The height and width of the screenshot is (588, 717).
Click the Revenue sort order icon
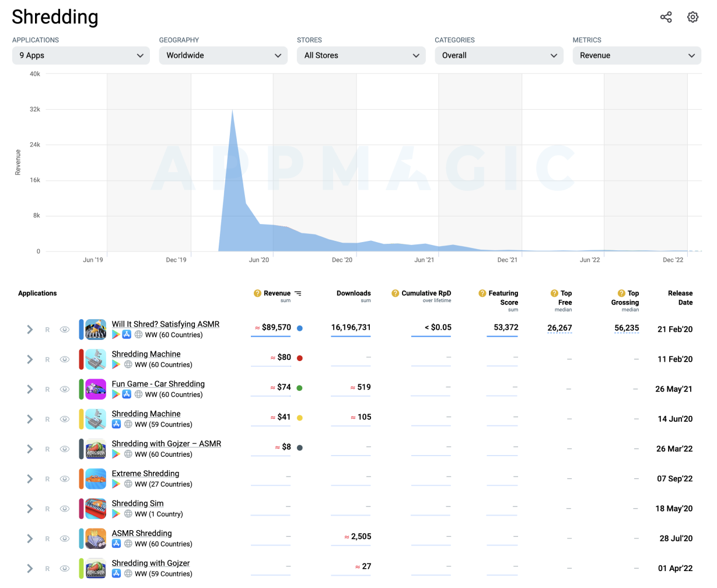coord(298,293)
